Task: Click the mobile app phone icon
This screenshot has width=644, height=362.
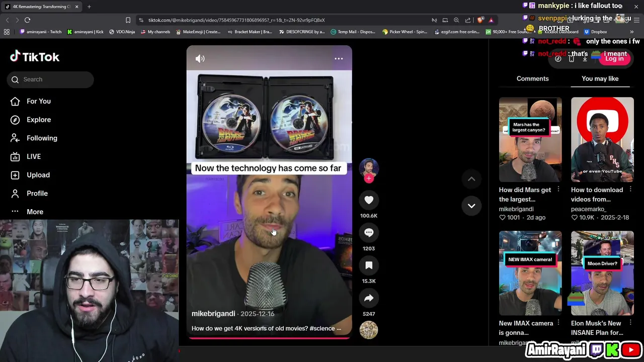Action: point(571,59)
